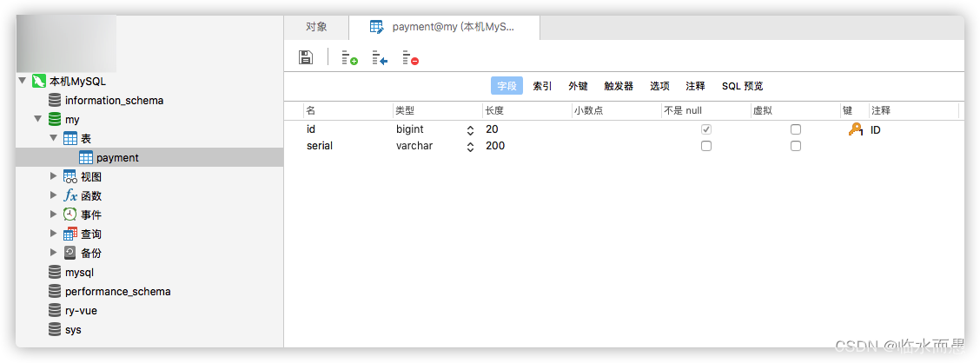
Task: Click the Insert Field toolbar icon
Action: pyautogui.click(x=380, y=58)
